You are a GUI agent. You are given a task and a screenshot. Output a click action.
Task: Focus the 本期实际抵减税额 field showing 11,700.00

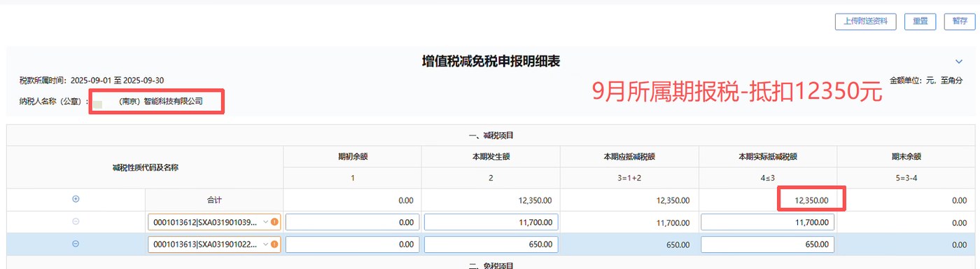[767, 223]
